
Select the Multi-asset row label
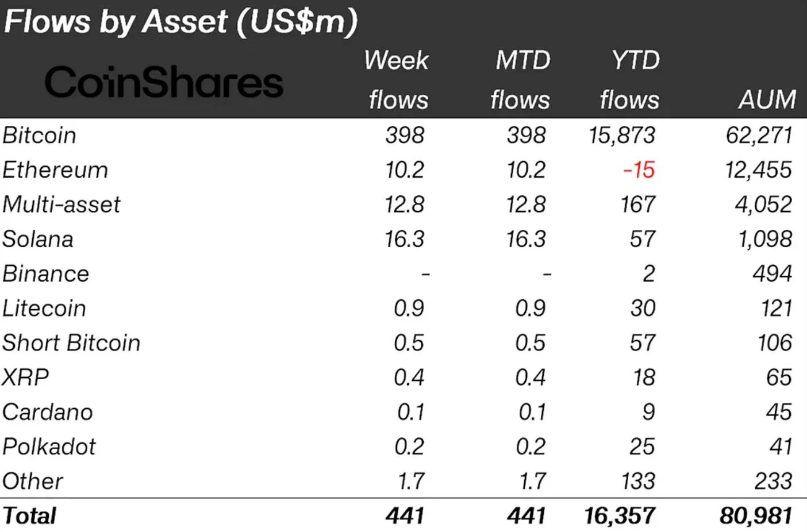click(x=62, y=205)
